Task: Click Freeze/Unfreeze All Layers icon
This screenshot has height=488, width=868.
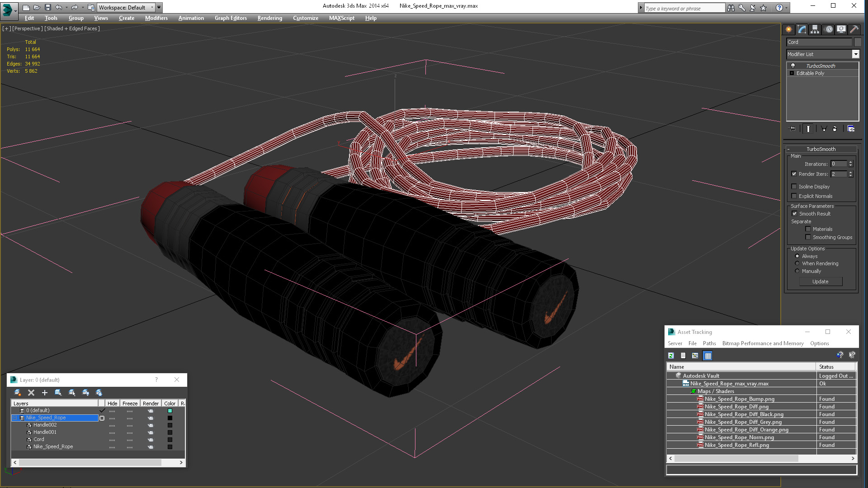Action: point(99,393)
